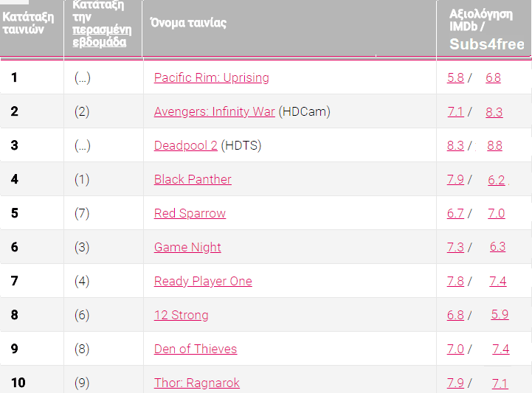Screen dimensions: 532x393
Task: Open the 12 Strong movie link
Action: tap(182, 315)
